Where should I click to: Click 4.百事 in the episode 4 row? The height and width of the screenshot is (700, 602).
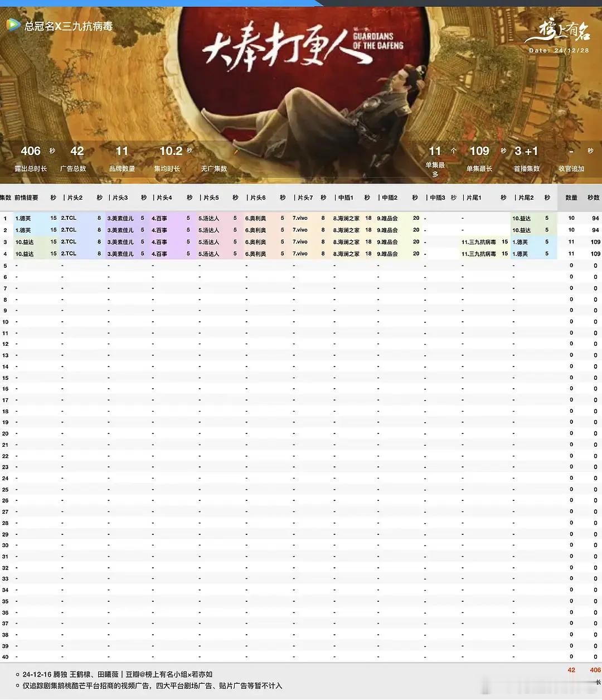159,254
